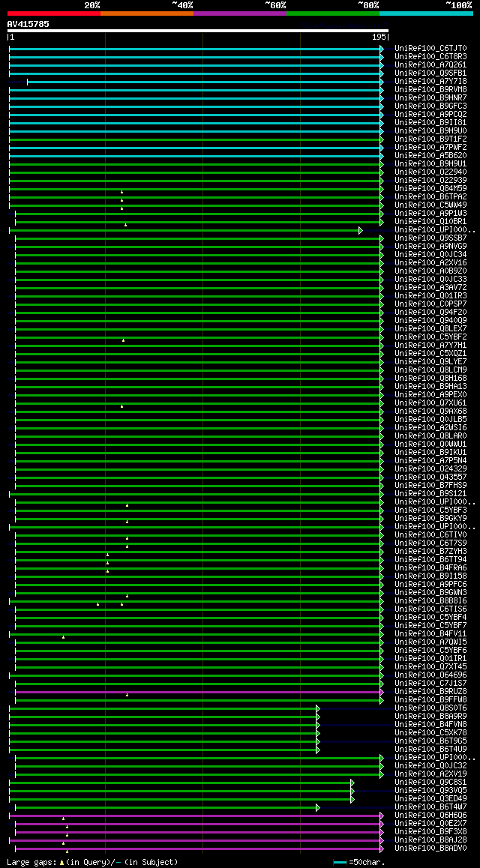Select the AV415785 query name
This screenshot has width=480, height=868.
point(28,24)
